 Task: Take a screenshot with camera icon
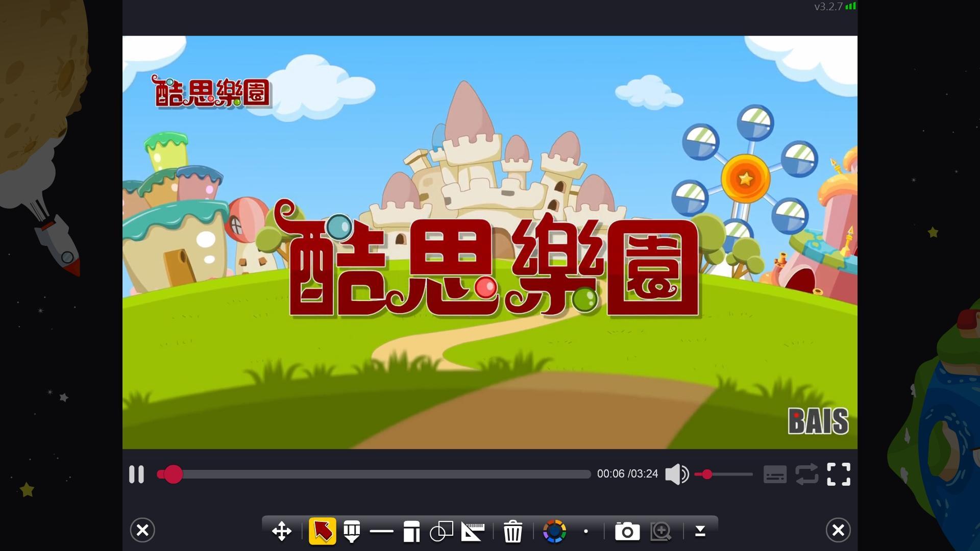(x=627, y=531)
